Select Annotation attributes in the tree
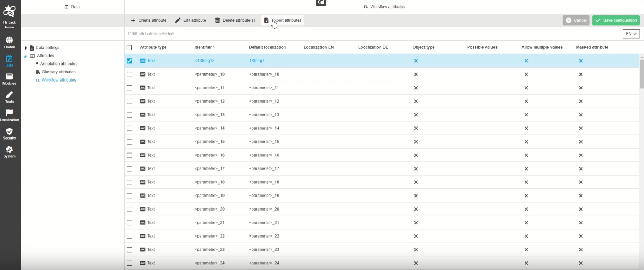The image size is (644, 270). pos(58,64)
